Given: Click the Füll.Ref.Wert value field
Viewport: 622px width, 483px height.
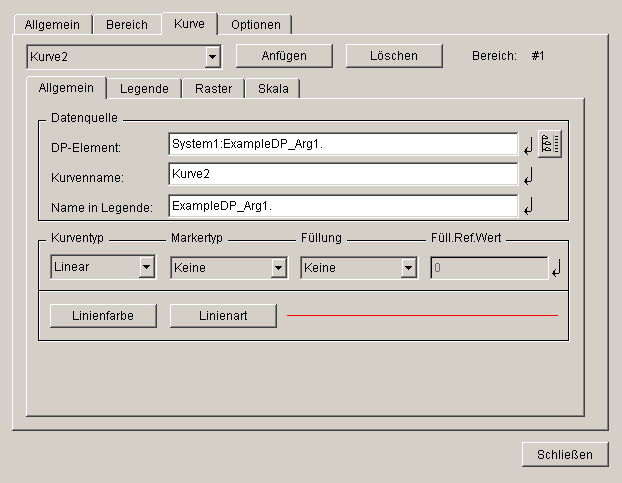Looking at the screenshot, I should coord(489,268).
